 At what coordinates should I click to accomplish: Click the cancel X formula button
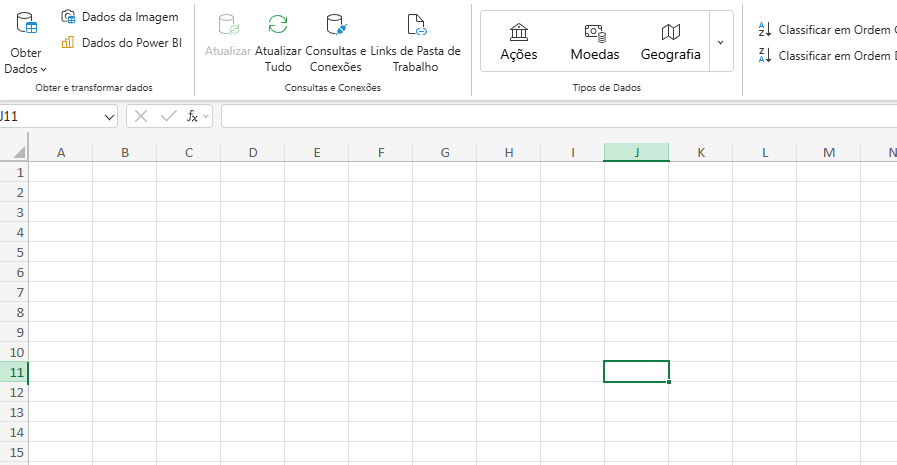coord(141,117)
